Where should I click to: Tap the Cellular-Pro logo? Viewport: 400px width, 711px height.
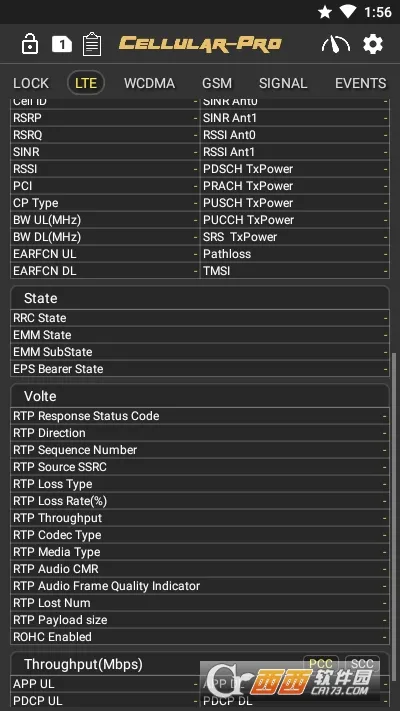tap(200, 44)
